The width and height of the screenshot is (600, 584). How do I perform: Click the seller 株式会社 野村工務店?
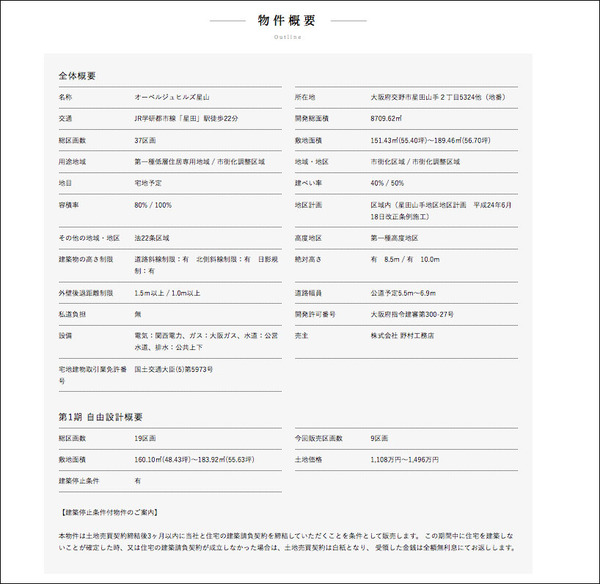click(x=402, y=336)
